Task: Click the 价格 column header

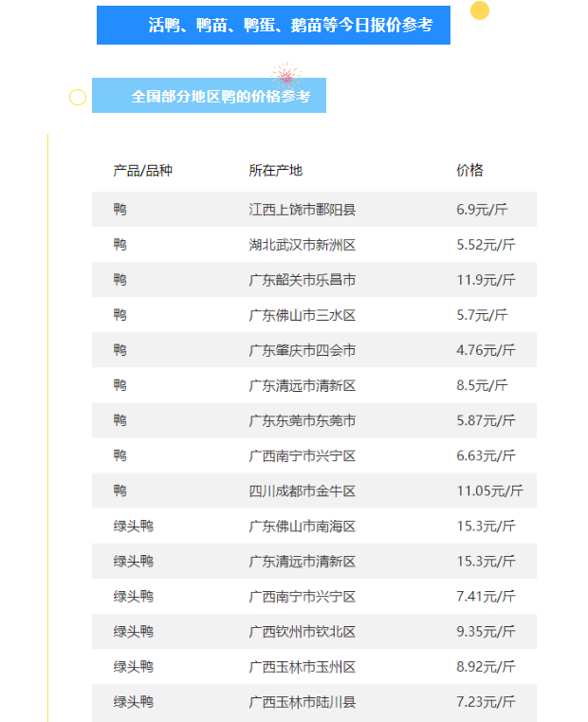Action: pyautogui.click(x=469, y=171)
